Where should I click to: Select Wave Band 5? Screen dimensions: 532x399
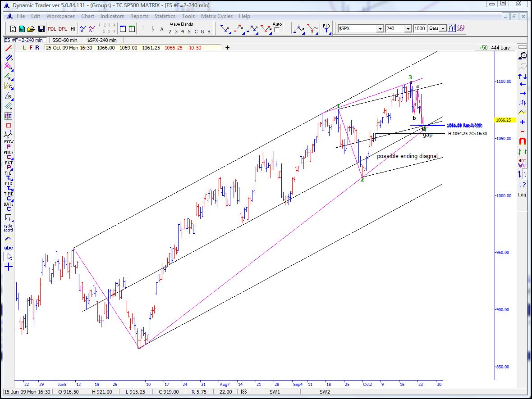[x=189, y=32]
